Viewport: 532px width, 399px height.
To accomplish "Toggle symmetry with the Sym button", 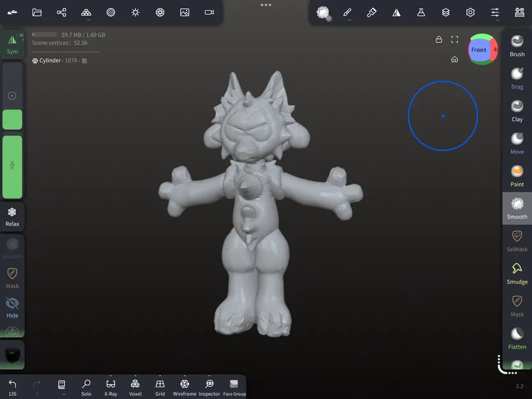I will coord(13,43).
